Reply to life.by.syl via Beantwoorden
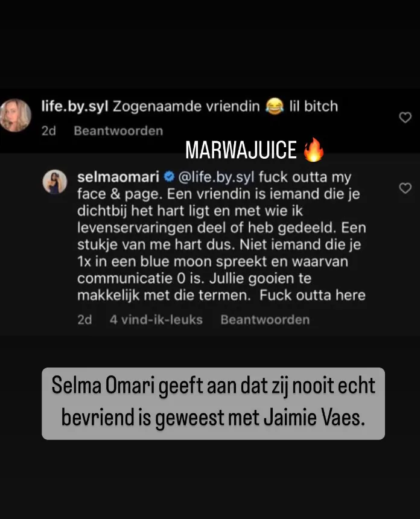 click(118, 131)
